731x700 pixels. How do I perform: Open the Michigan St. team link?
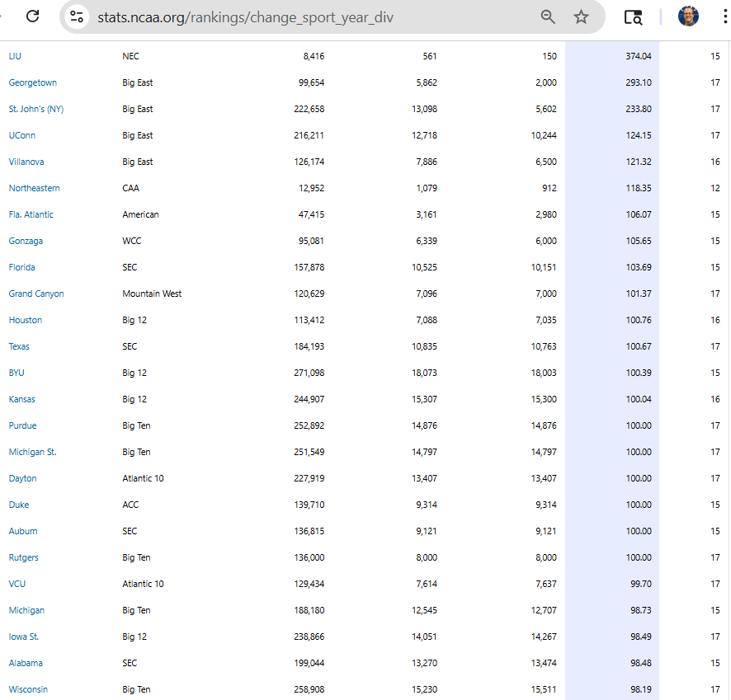[33, 452]
